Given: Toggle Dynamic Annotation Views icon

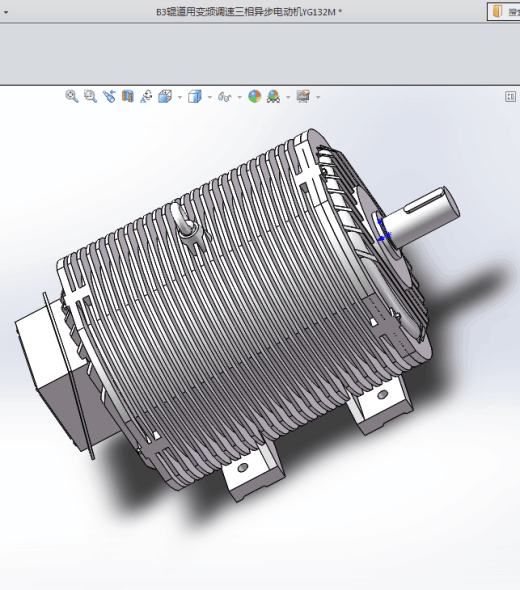Looking at the screenshot, I should pos(146,96).
